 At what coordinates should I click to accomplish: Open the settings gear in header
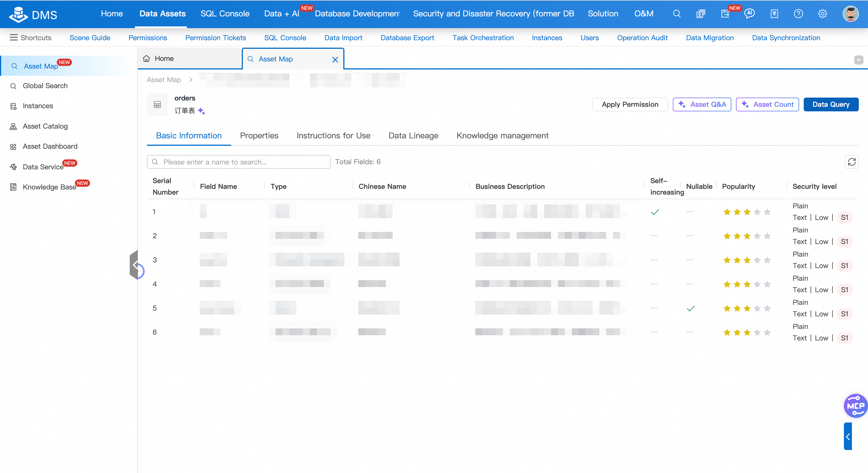pyautogui.click(x=823, y=14)
